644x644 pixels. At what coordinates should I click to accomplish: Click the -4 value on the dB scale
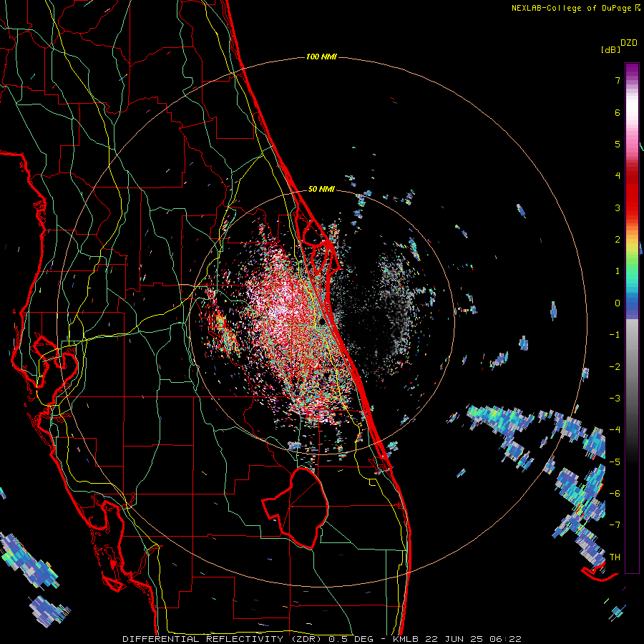pyautogui.click(x=615, y=430)
